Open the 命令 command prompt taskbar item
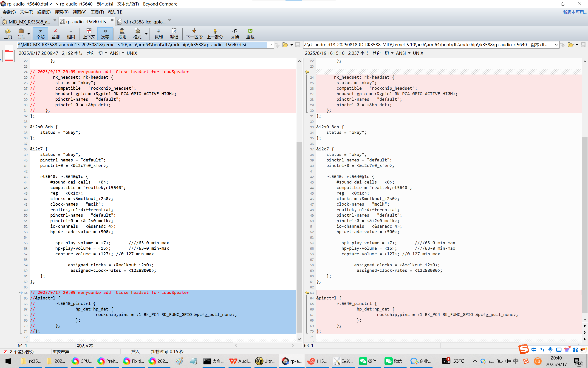The width and height of the screenshot is (588, 368). [x=213, y=361]
